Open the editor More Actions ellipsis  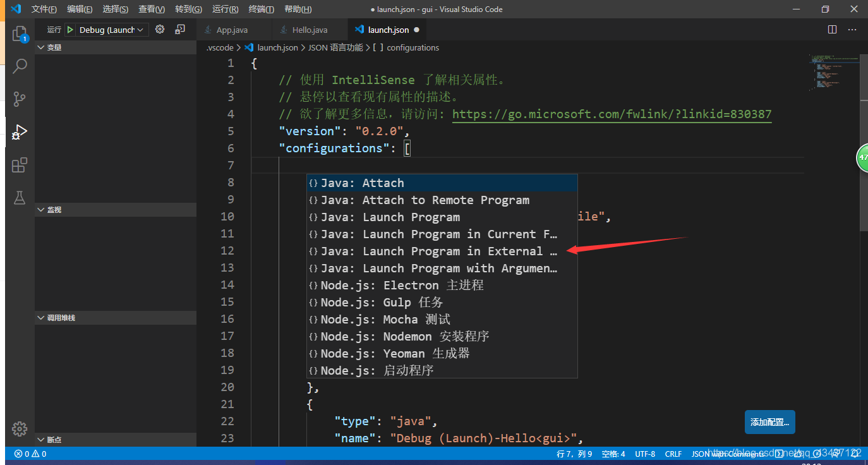tap(852, 30)
